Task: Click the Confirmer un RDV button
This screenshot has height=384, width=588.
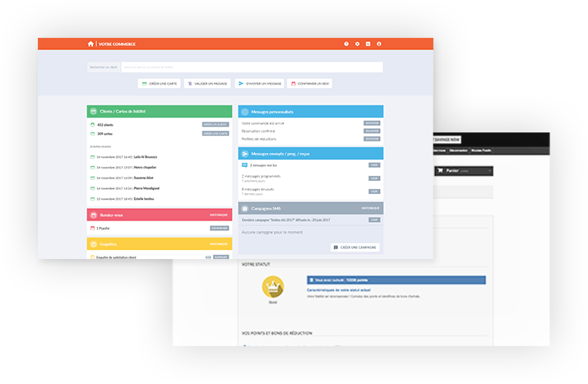Action: pos(309,83)
